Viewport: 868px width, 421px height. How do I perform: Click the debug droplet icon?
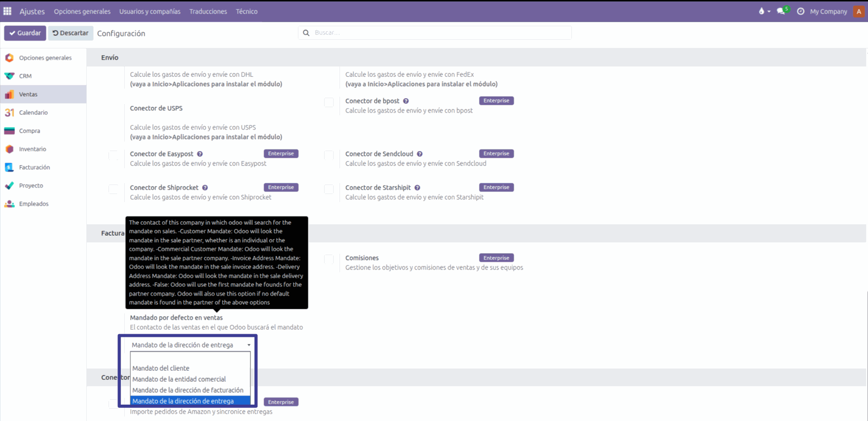point(762,11)
